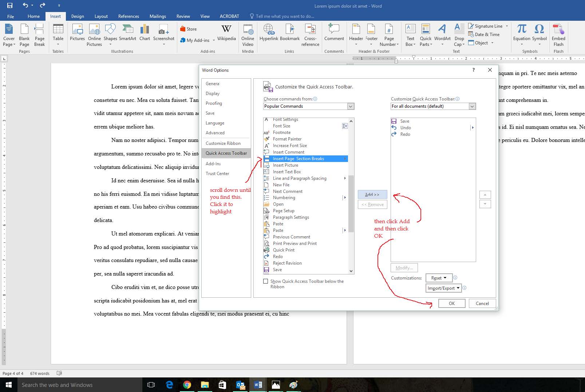Image resolution: width=585 pixels, height=392 pixels.
Task: Insert a Chart
Action: coord(145,33)
